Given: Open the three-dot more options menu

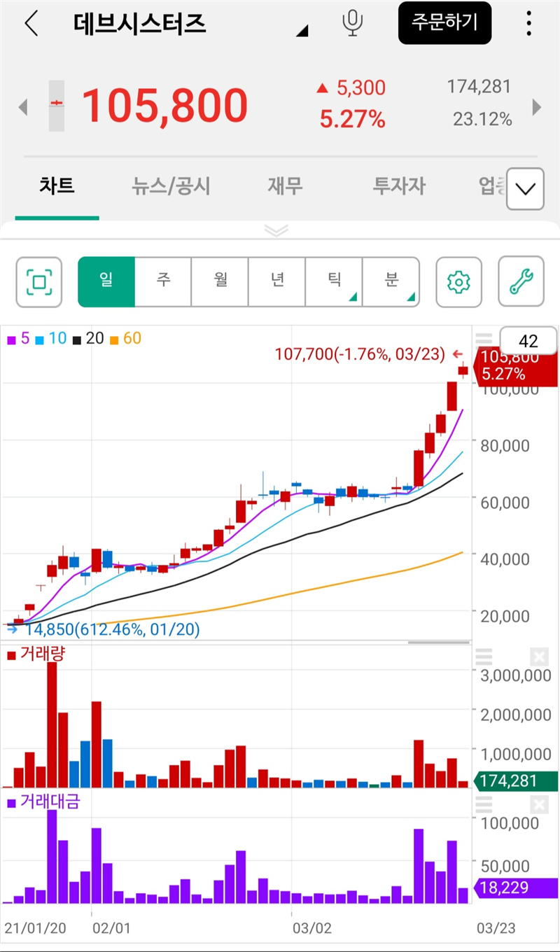Looking at the screenshot, I should (528, 23).
